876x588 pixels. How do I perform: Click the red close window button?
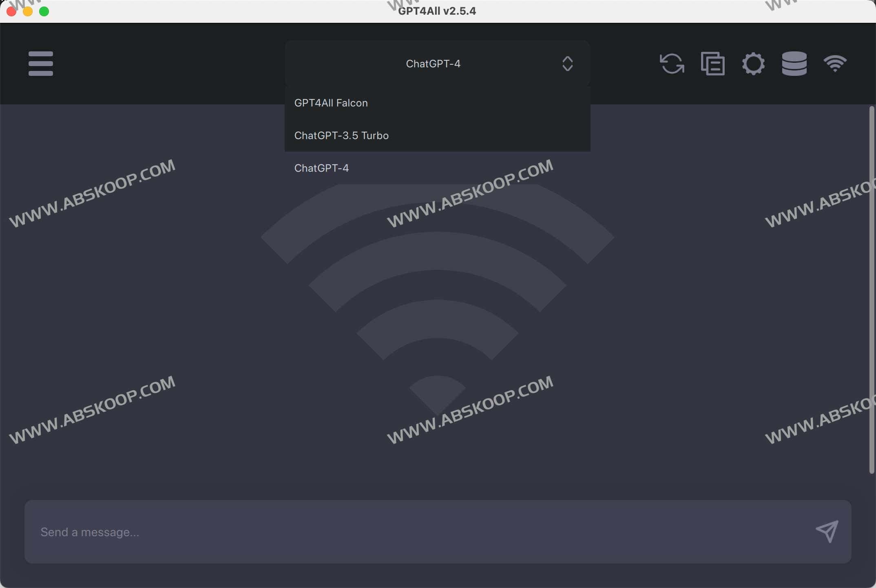[11, 11]
